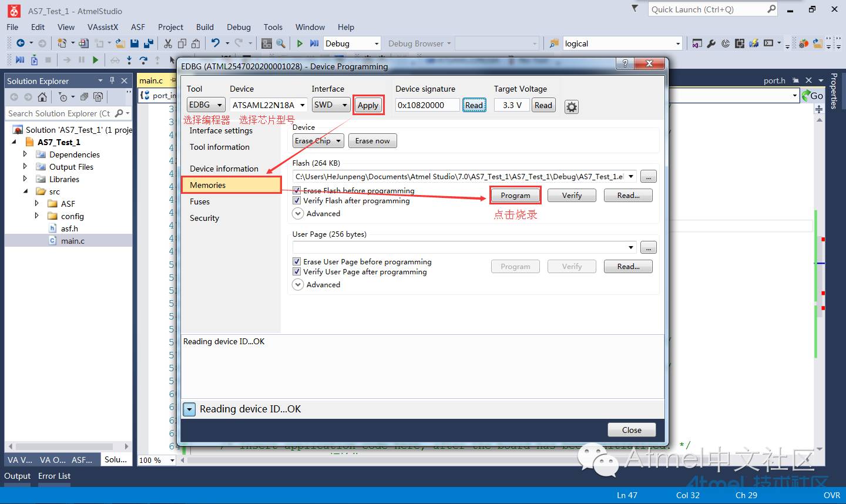
Task: Click in the Device signature field
Action: click(428, 105)
